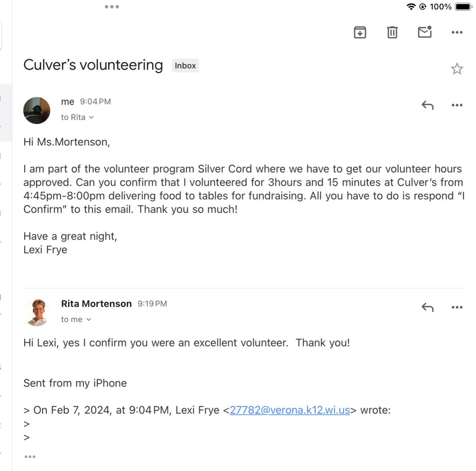Image resolution: width=476 pixels, height=471 pixels.
Task: Tap the battery indicator in status bar
Action: pyautogui.click(x=463, y=7)
